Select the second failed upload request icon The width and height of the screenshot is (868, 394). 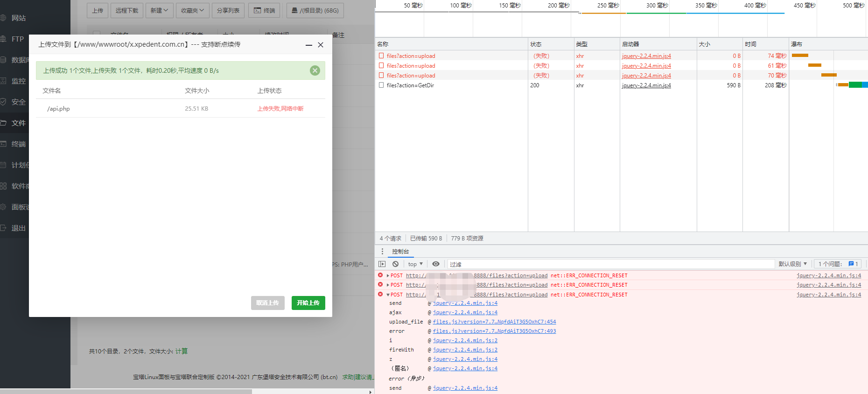coord(381,65)
